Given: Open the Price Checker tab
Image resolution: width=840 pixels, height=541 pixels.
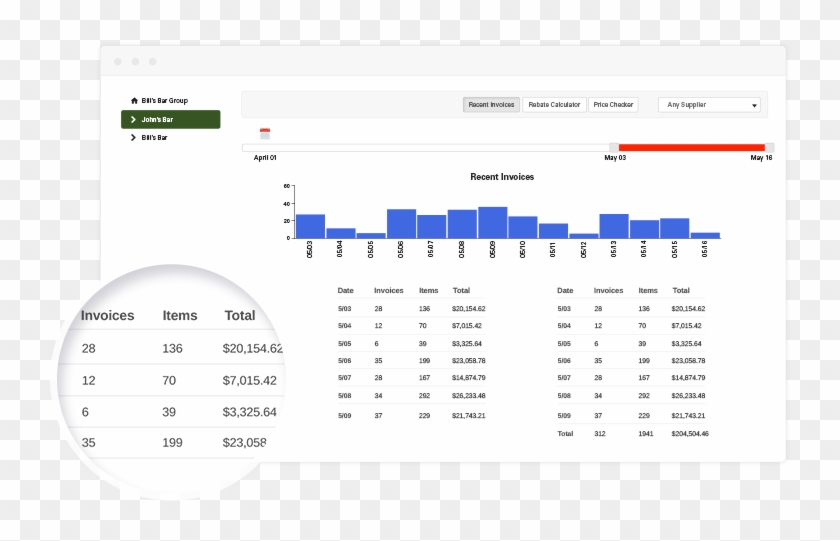Looking at the screenshot, I should click(613, 105).
